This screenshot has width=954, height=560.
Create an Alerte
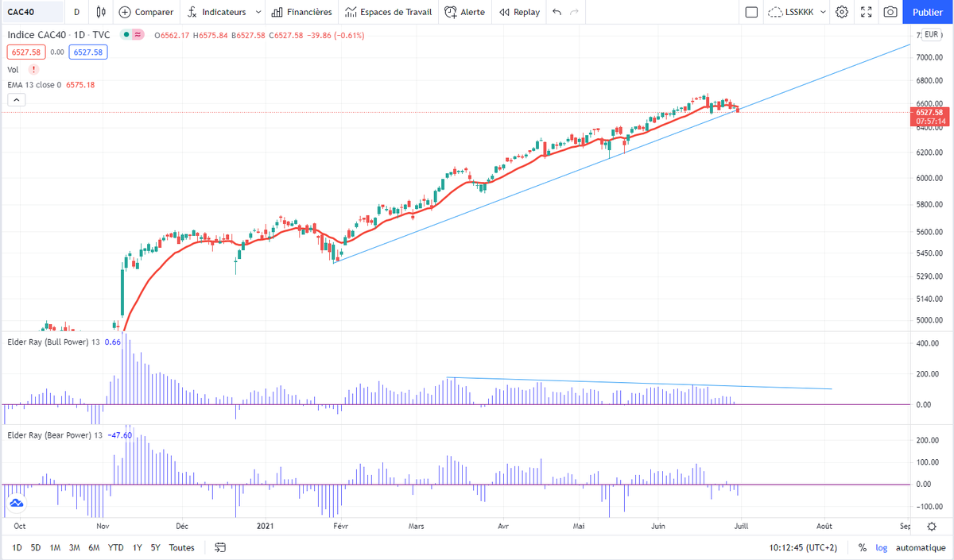click(x=464, y=12)
